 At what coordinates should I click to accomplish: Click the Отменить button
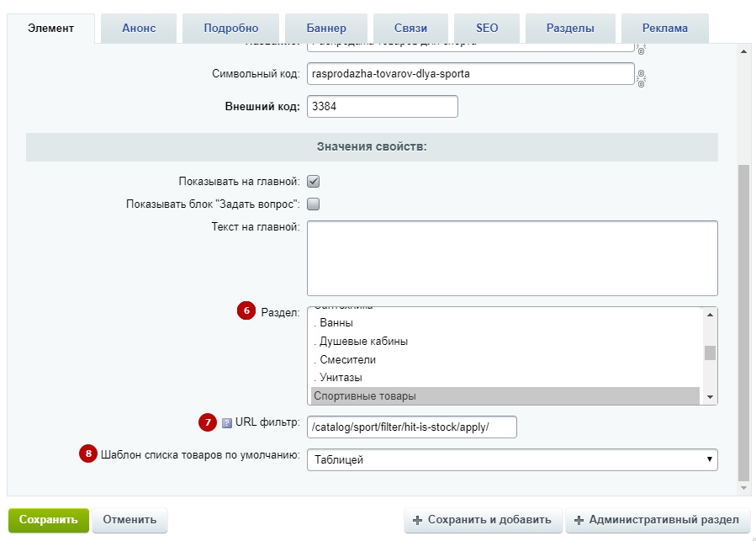(x=130, y=520)
